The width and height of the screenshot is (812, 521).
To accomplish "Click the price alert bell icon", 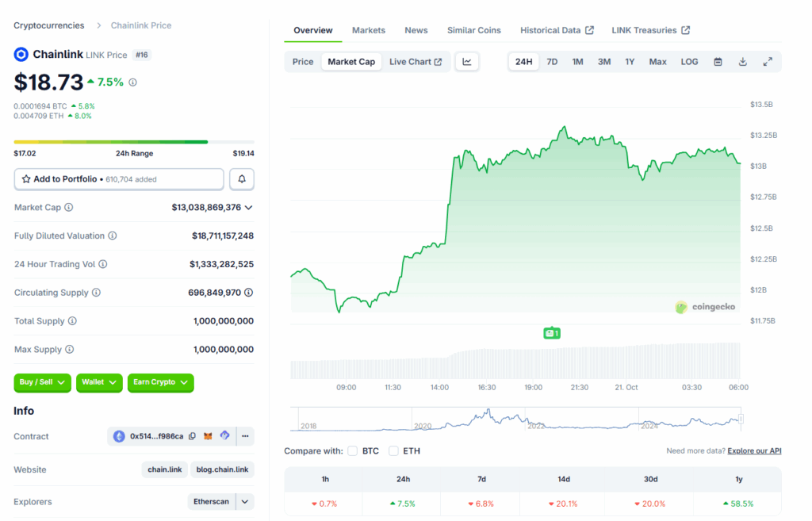I will pos(242,179).
